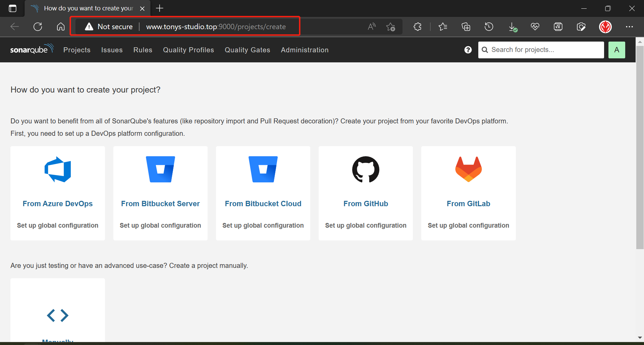This screenshot has width=644, height=345.
Task: Open the SonarQube help question mark
Action: click(468, 50)
